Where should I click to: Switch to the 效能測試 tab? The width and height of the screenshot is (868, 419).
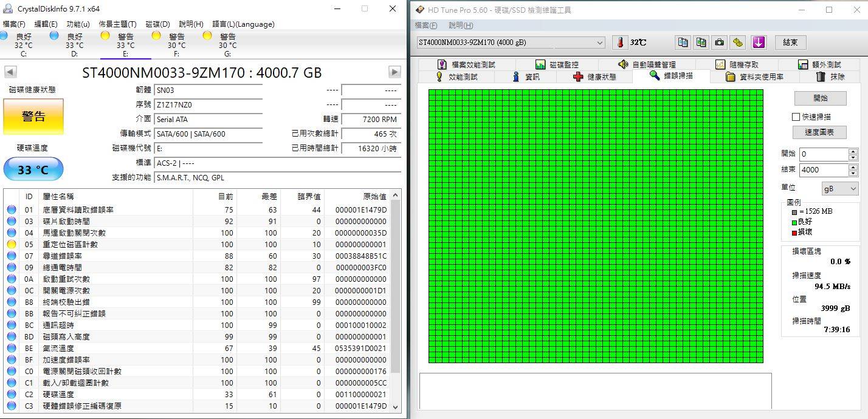coord(456,77)
